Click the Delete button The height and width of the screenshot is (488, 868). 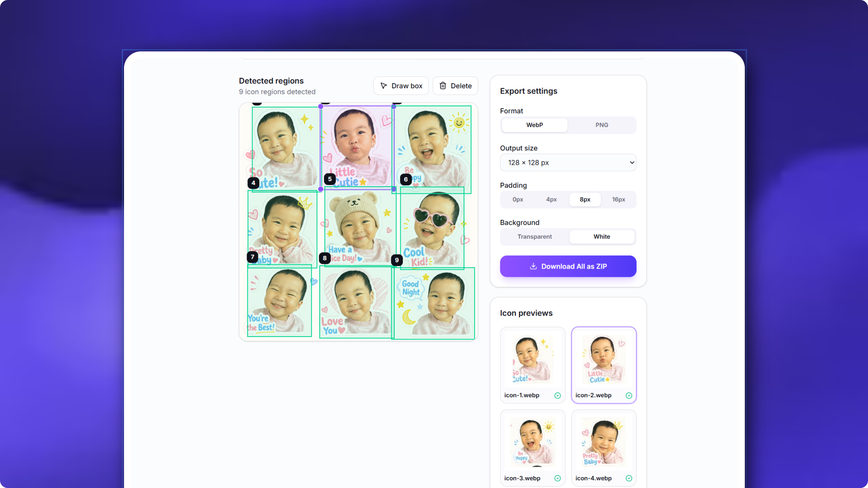[455, 86]
